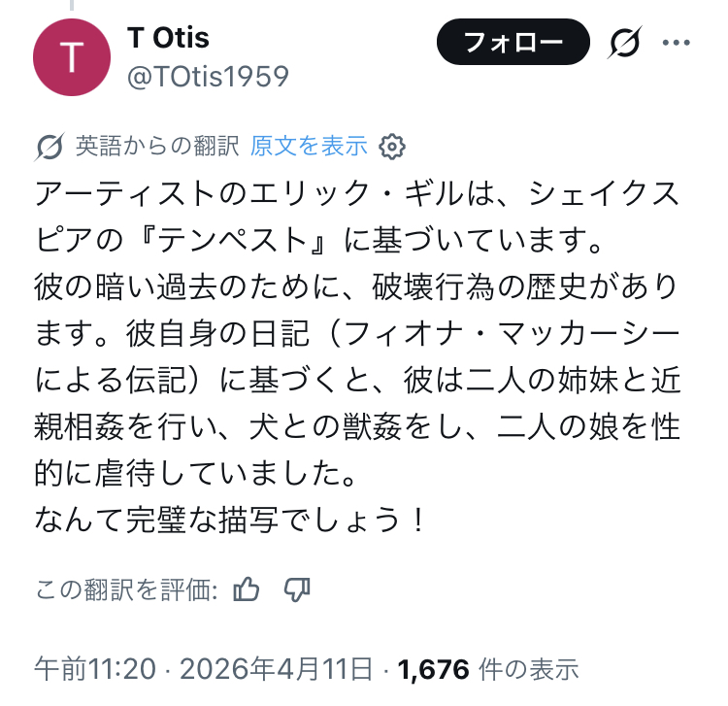Screen dimensions: 728x706
Task: Click the 件の表示 views label
Action: click(529, 668)
